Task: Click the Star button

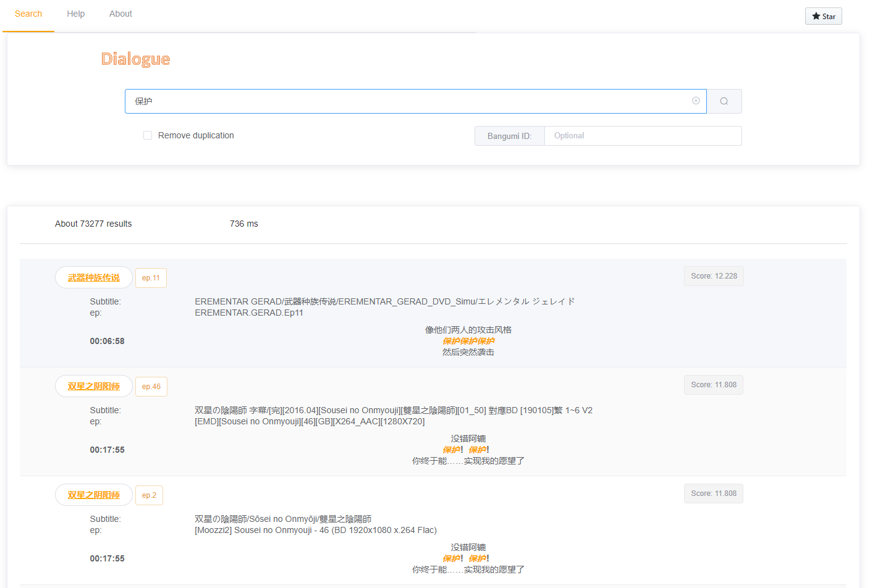Action: point(823,16)
